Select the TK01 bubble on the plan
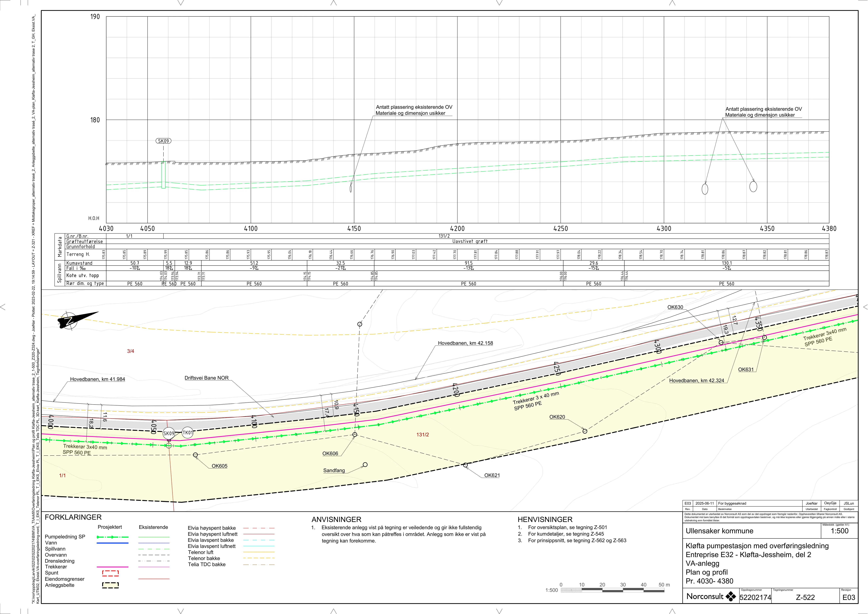 (x=188, y=432)
